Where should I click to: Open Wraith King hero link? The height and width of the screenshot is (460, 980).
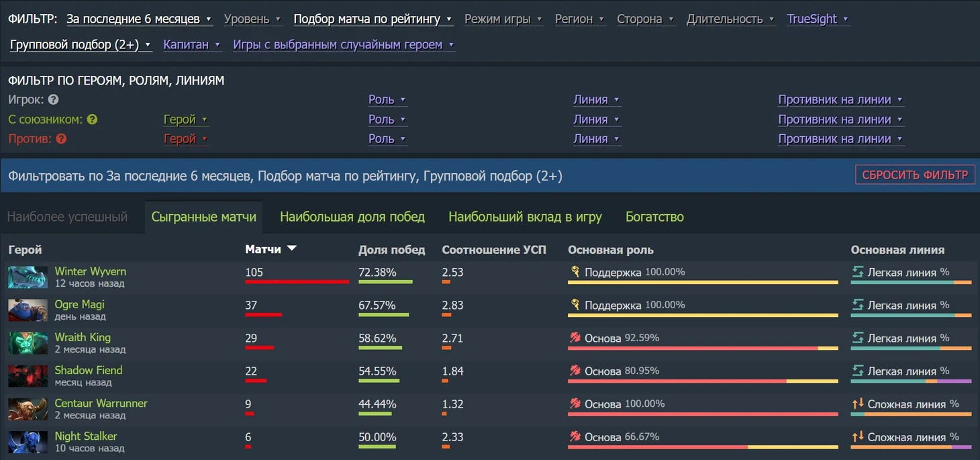[83, 338]
